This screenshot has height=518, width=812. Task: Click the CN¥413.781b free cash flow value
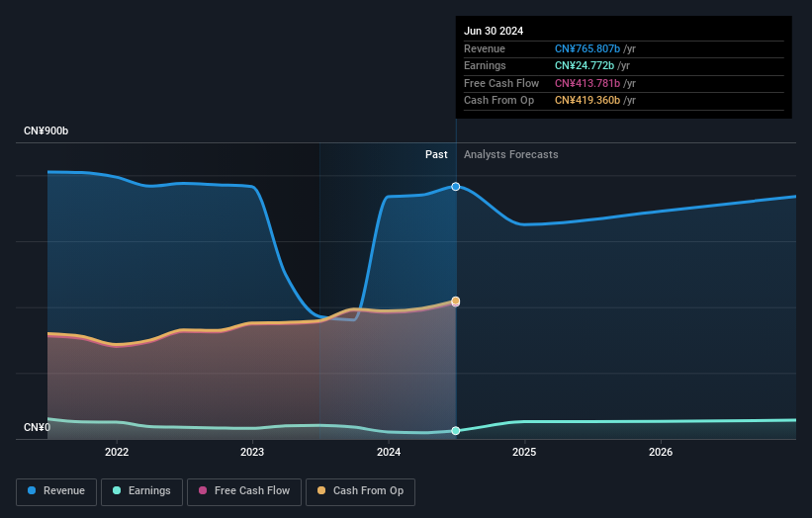click(587, 83)
